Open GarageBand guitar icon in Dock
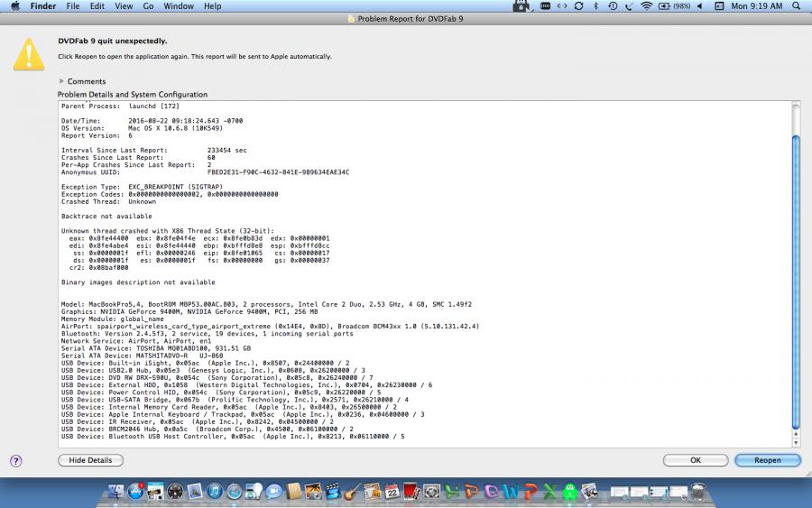The height and width of the screenshot is (508, 812). point(352,491)
